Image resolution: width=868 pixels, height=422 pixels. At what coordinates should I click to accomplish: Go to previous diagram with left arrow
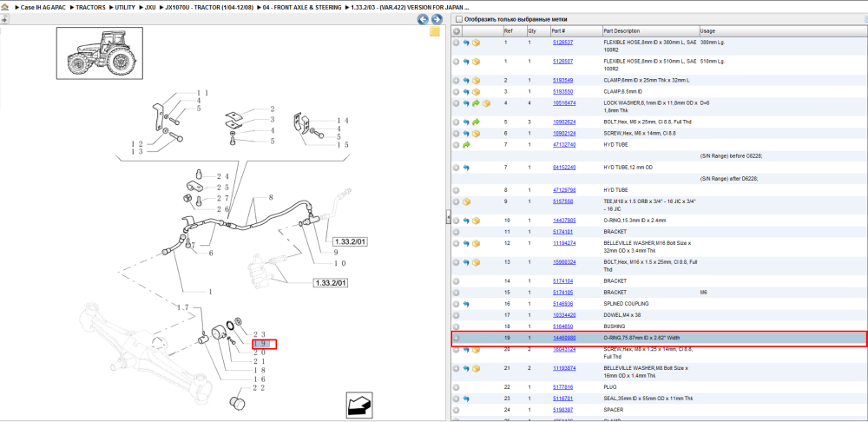423,20
